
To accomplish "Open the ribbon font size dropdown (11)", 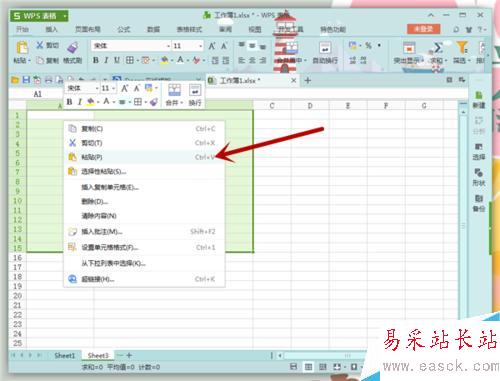I will (200, 46).
